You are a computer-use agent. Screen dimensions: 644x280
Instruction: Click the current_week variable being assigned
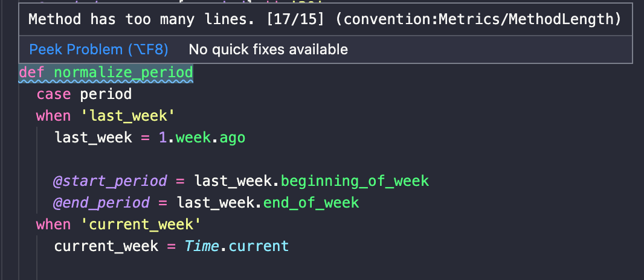point(106,246)
